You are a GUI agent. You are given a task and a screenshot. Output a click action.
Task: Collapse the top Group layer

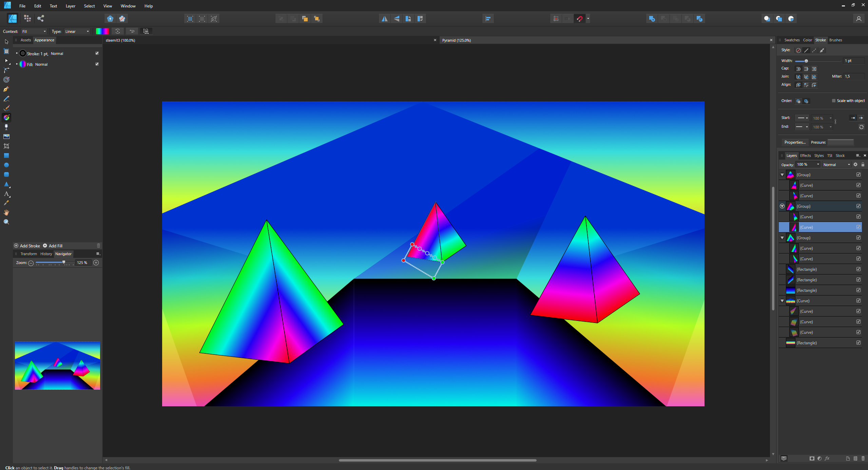[x=782, y=175]
